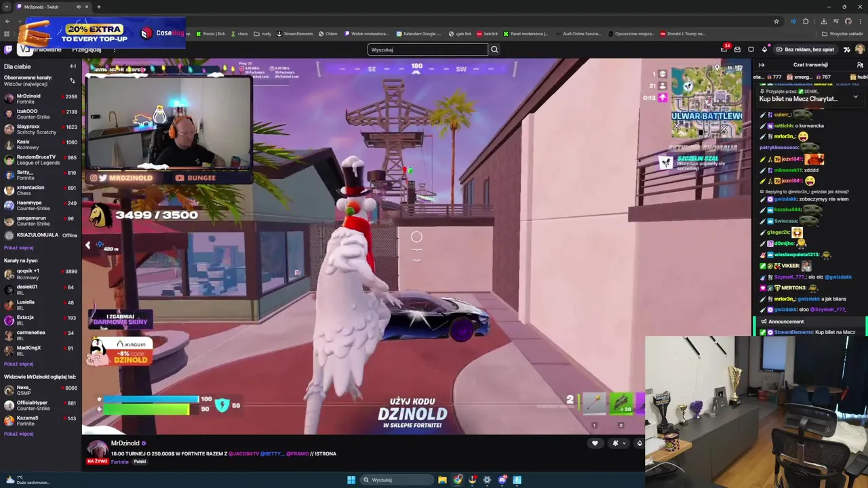The height and width of the screenshot is (488, 868).
Task: Click the Twitch logo home icon
Action: [8, 49]
